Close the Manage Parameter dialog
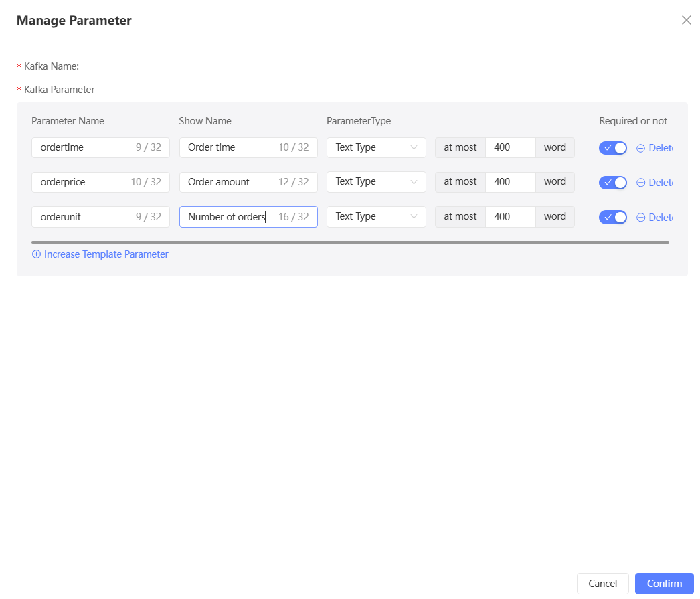The height and width of the screenshot is (599, 700). click(x=686, y=20)
